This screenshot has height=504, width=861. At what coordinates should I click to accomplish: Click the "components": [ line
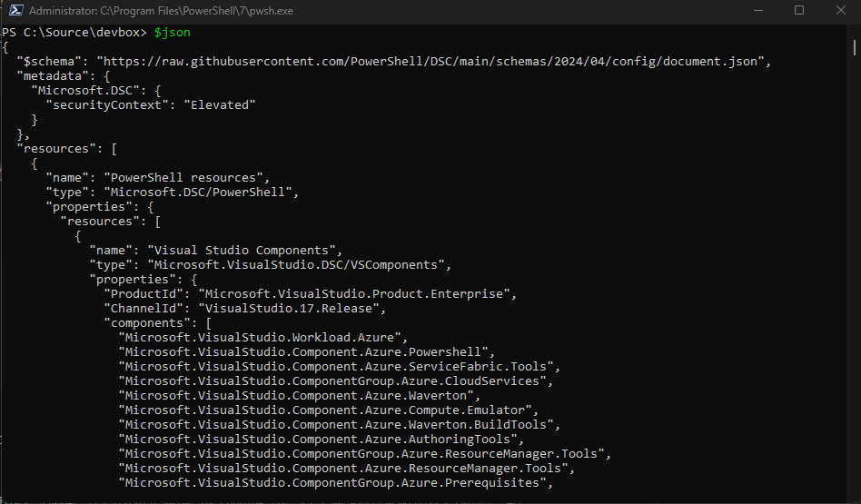point(158,322)
